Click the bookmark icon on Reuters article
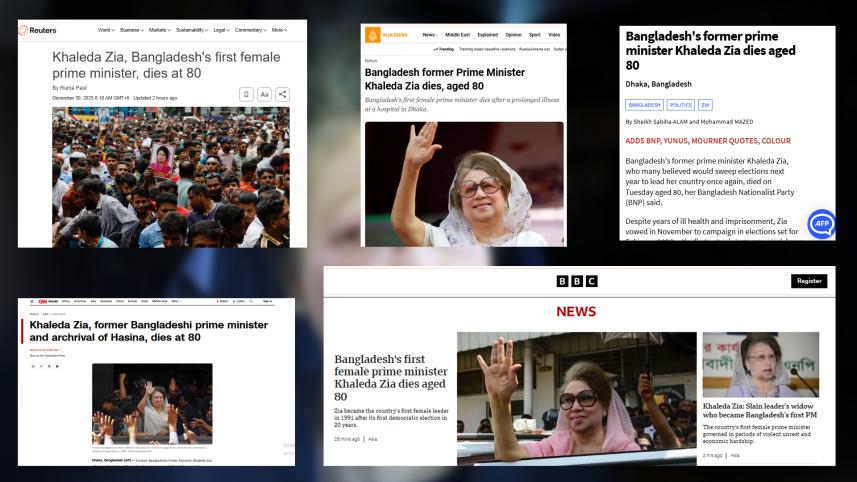Screen dimensions: 857x482 click(x=246, y=94)
